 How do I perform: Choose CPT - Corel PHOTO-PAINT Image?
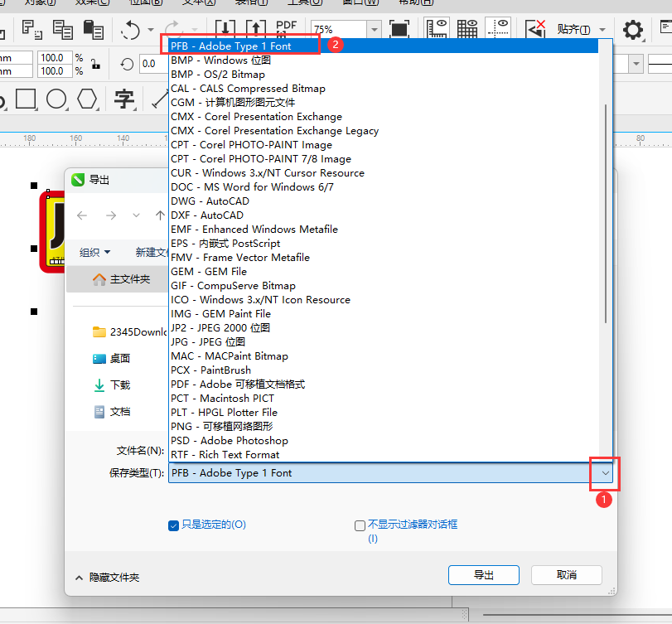pyautogui.click(x=384, y=145)
